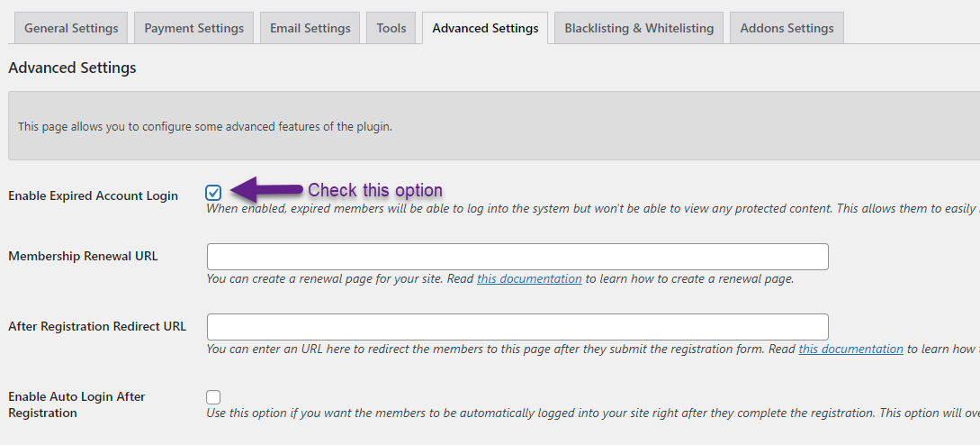Image resolution: width=980 pixels, height=445 pixels.
Task: Open the renewal page documentation link
Action: (x=529, y=279)
